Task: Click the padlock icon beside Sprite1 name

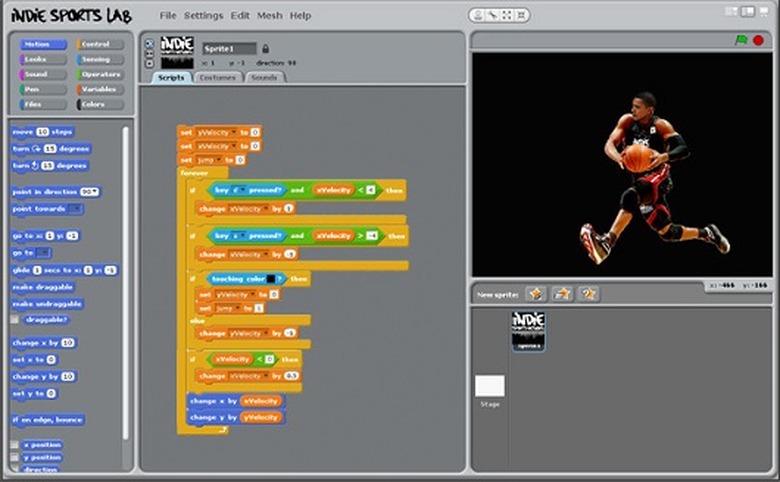Action: pos(266,48)
